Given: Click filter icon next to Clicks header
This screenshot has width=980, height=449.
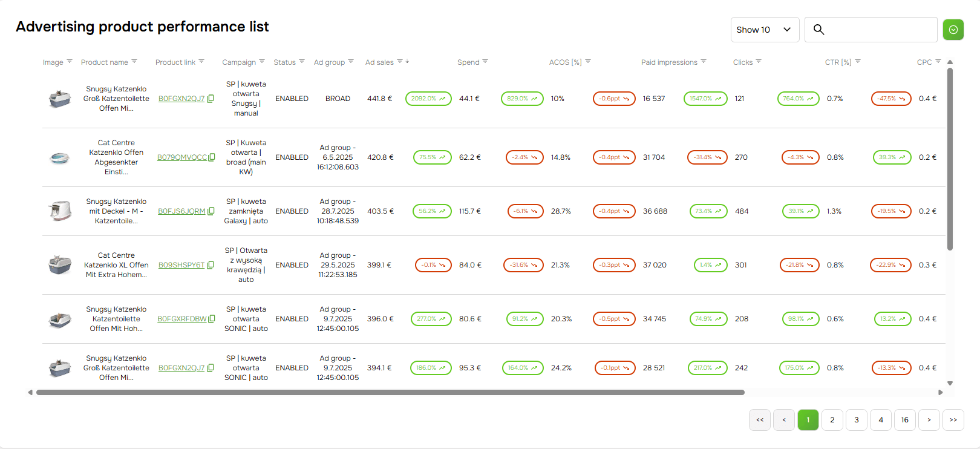Looking at the screenshot, I should 759,62.
